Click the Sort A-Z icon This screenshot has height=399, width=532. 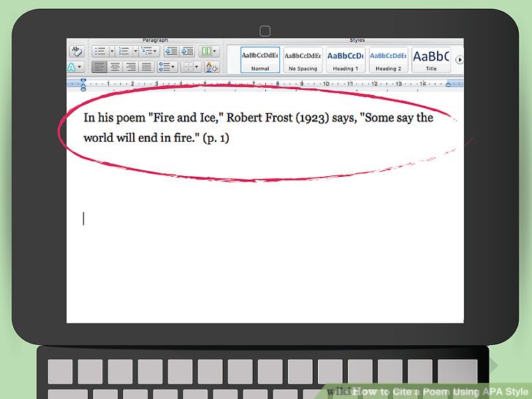(x=213, y=66)
